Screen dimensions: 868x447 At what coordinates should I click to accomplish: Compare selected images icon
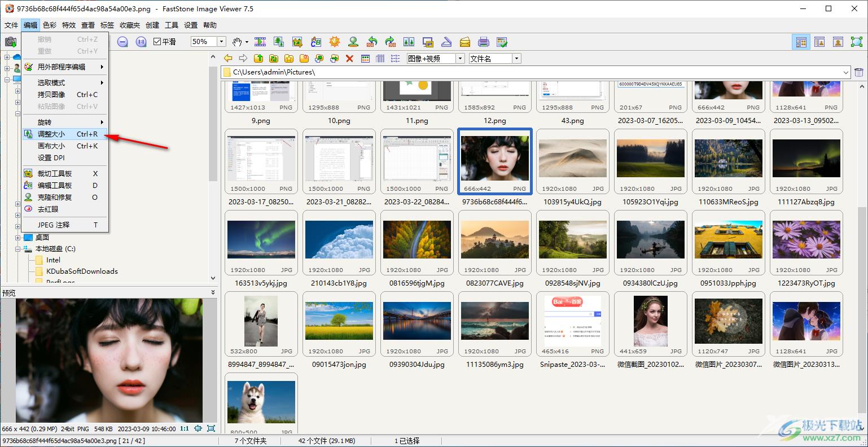(409, 42)
